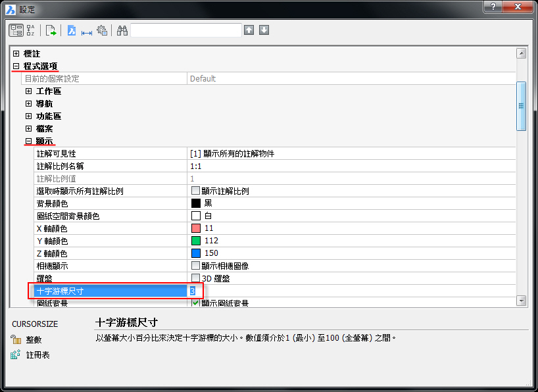The height and width of the screenshot is (392, 538).
Task: Jump to Drawing settings icon
Action: [72, 30]
